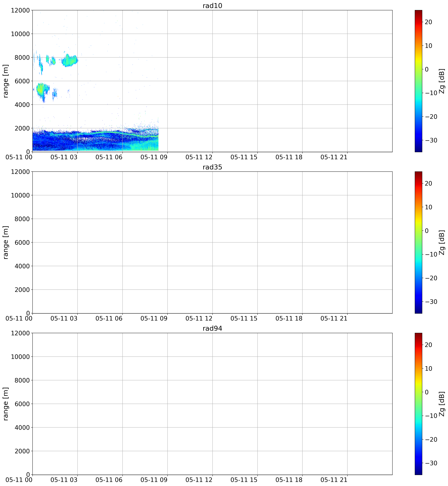
Task: Click the Zg [dB] label of rad10 colorbar
Action: pos(442,81)
